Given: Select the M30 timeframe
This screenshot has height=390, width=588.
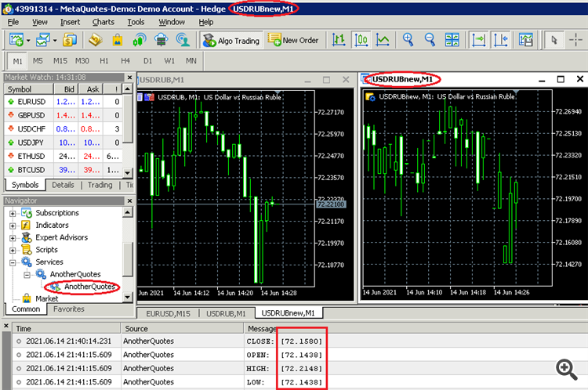Looking at the screenshot, I should 82,60.
